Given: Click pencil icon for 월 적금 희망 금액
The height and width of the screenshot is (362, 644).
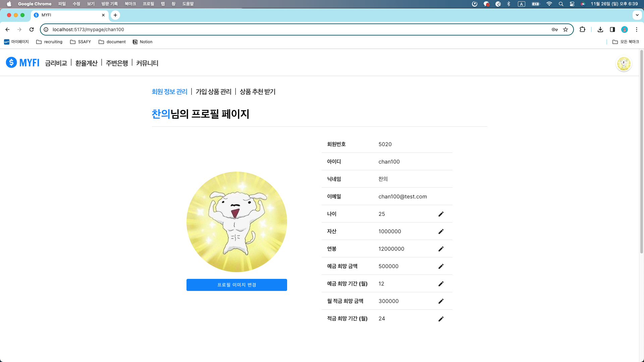Looking at the screenshot, I should [441, 301].
